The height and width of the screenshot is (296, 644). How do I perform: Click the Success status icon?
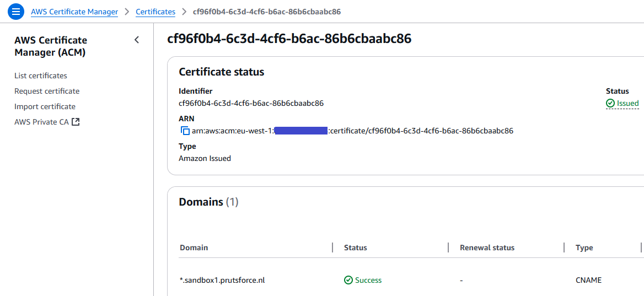click(x=348, y=280)
